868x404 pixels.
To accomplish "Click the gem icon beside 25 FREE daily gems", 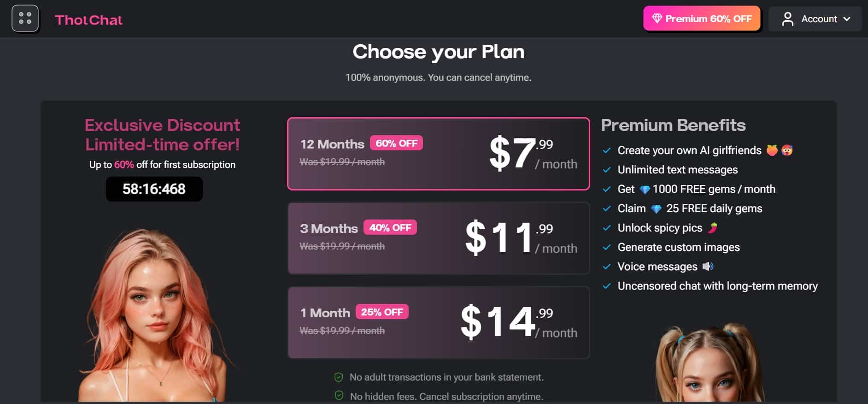I will (656, 209).
